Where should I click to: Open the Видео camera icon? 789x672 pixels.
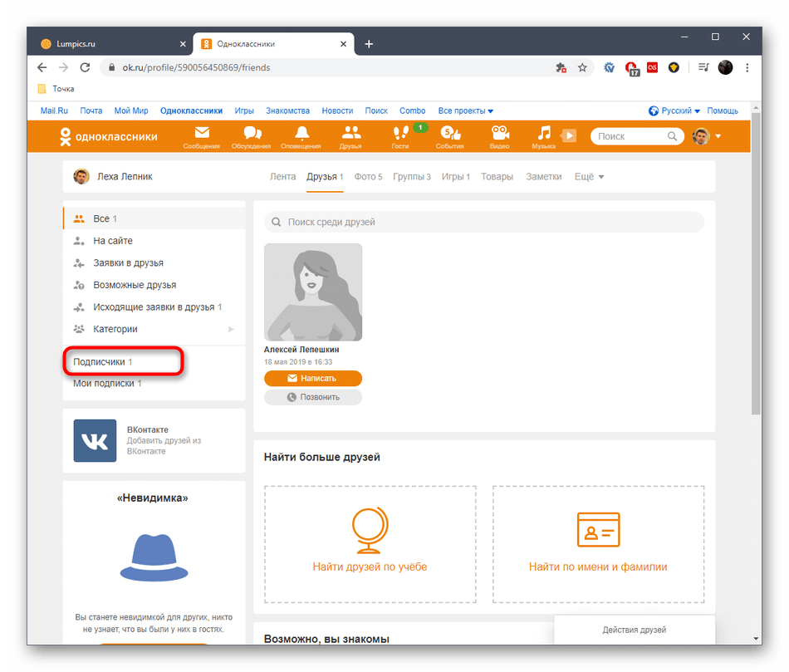(499, 133)
